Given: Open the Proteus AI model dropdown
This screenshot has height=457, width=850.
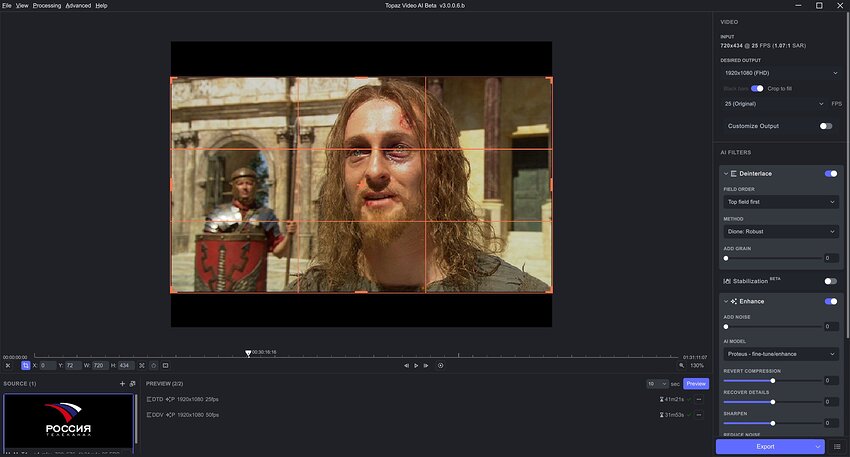Looking at the screenshot, I should click(x=781, y=354).
